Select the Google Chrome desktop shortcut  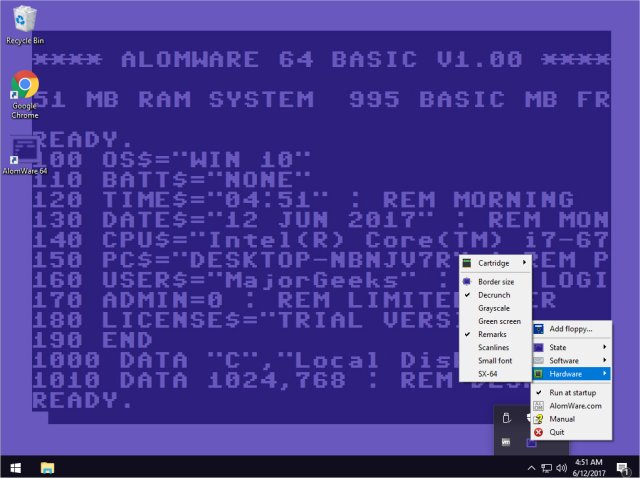click(x=25, y=95)
